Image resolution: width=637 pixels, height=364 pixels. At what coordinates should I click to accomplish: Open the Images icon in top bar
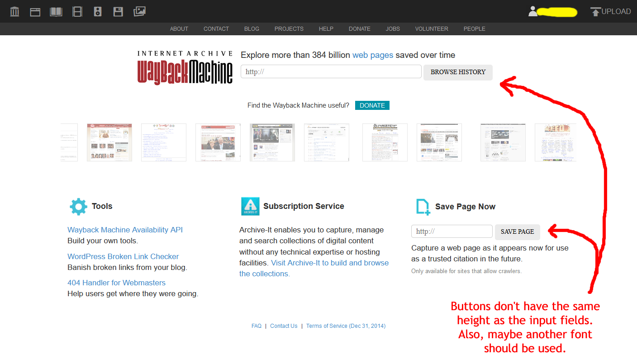(139, 11)
